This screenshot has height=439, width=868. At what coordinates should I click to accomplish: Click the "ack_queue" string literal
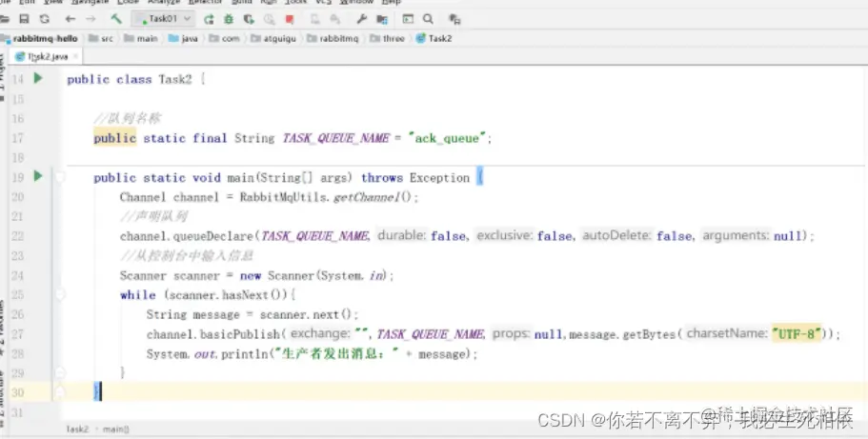447,138
